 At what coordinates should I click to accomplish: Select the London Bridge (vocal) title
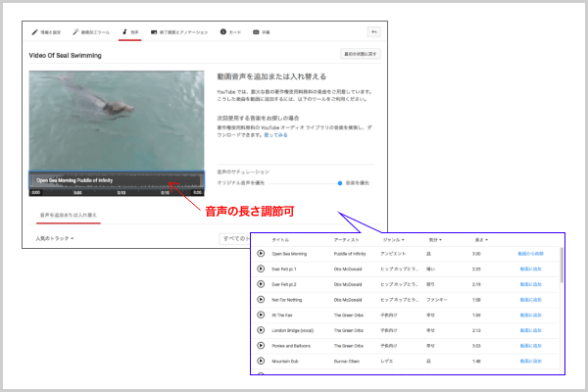[x=292, y=330]
